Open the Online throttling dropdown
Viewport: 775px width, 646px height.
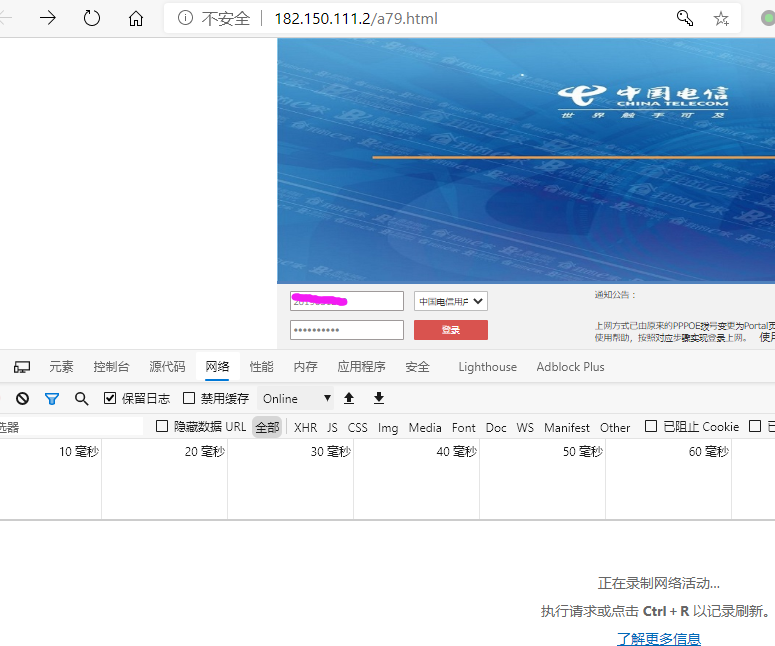coord(296,398)
